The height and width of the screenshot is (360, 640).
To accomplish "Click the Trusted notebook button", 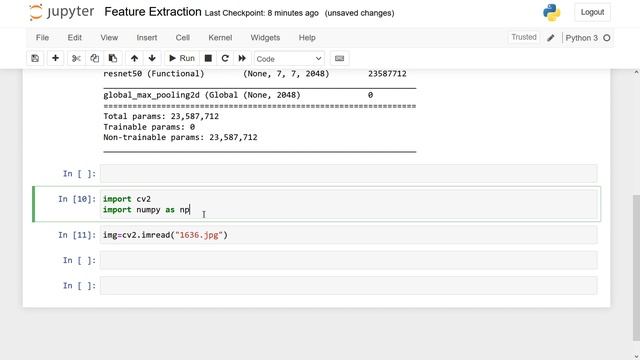I will point(524,37).
